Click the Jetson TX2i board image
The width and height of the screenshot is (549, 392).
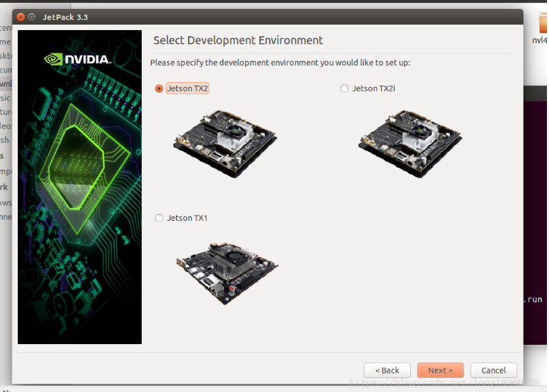(x=410, y=144)
